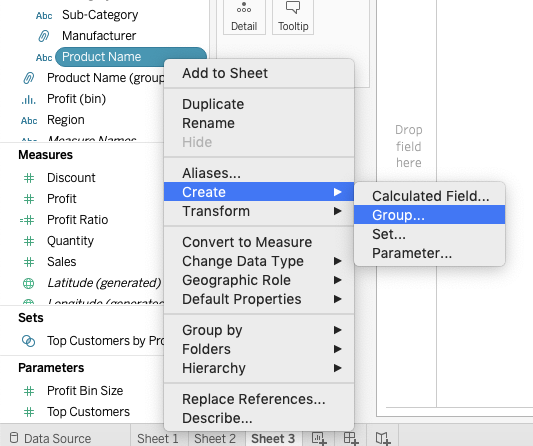Expand the Change Data Type submenu
533x446 pixels.
259,261
